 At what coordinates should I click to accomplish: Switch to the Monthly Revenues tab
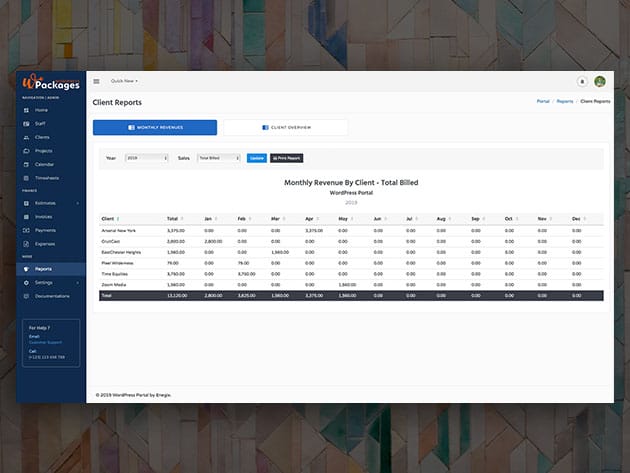point(155,128)
